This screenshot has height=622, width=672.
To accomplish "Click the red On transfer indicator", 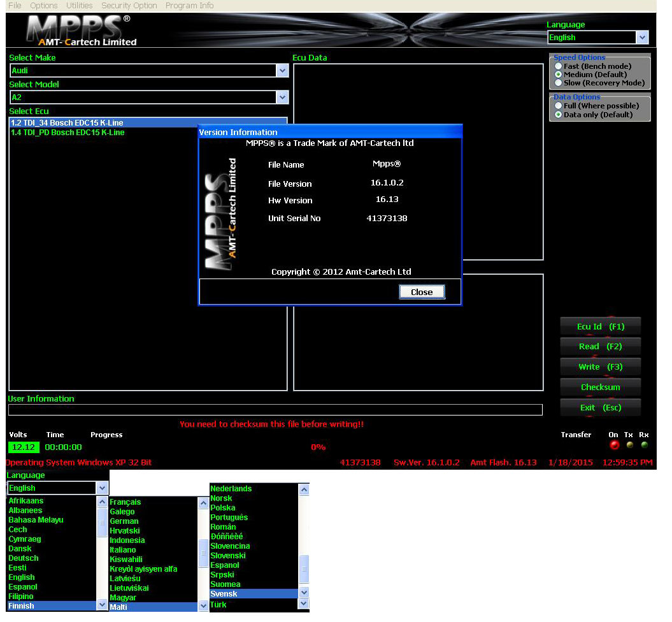I will click(614, 445).
